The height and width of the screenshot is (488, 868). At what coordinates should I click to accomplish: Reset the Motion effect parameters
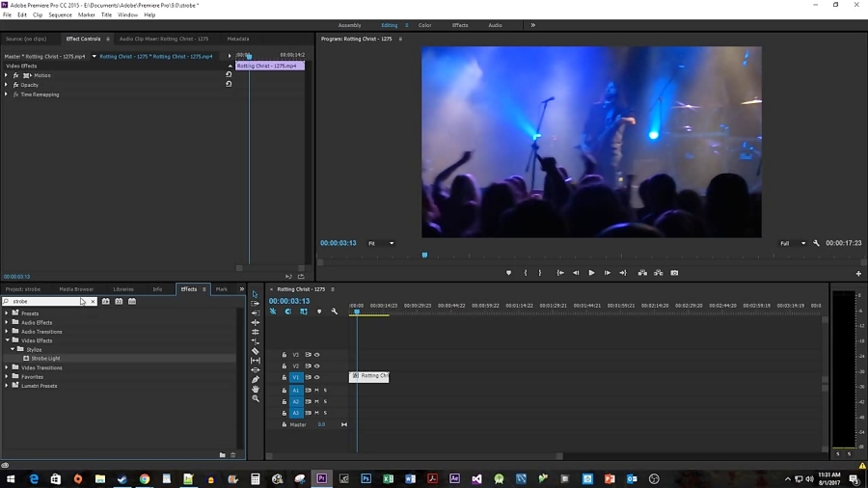pos(229,74)
